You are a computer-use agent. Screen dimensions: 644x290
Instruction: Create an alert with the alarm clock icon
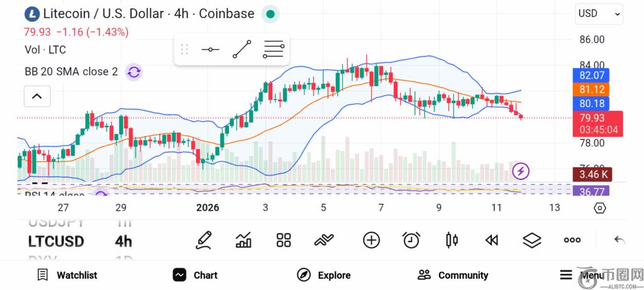tap(411, 240)
